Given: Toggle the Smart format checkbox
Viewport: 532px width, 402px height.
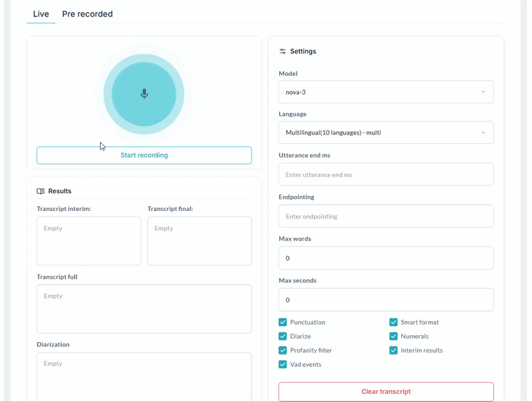Looking at the screenshot, I should click(393, 322).
